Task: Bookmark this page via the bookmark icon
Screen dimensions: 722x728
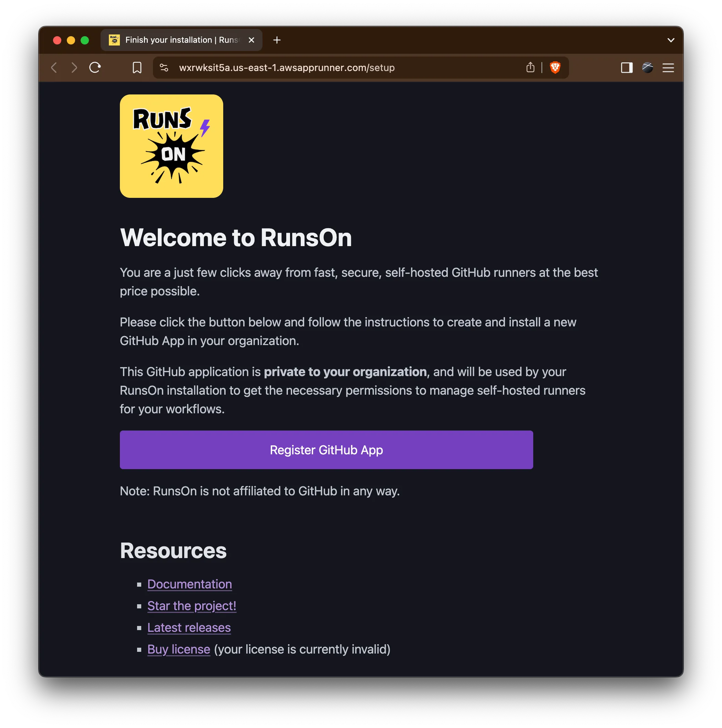Action: coord(137,68)
